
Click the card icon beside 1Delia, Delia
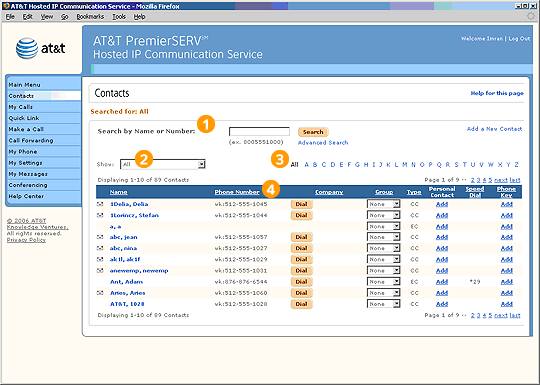100,204
